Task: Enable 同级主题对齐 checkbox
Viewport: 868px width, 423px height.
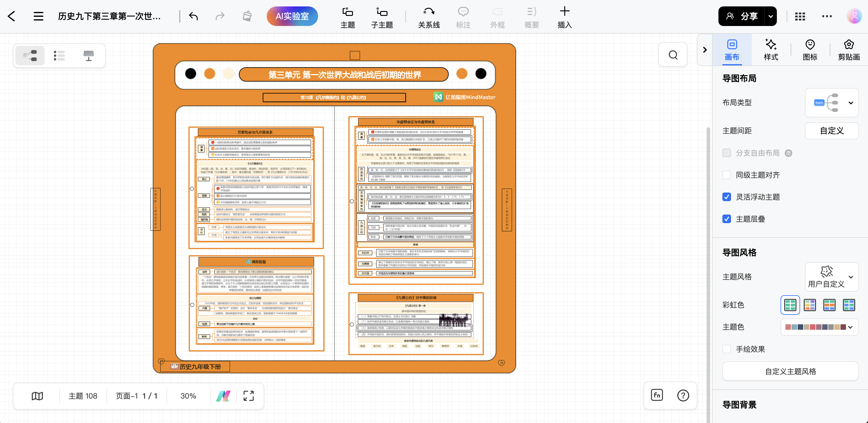Action: [x=727, y=175]
